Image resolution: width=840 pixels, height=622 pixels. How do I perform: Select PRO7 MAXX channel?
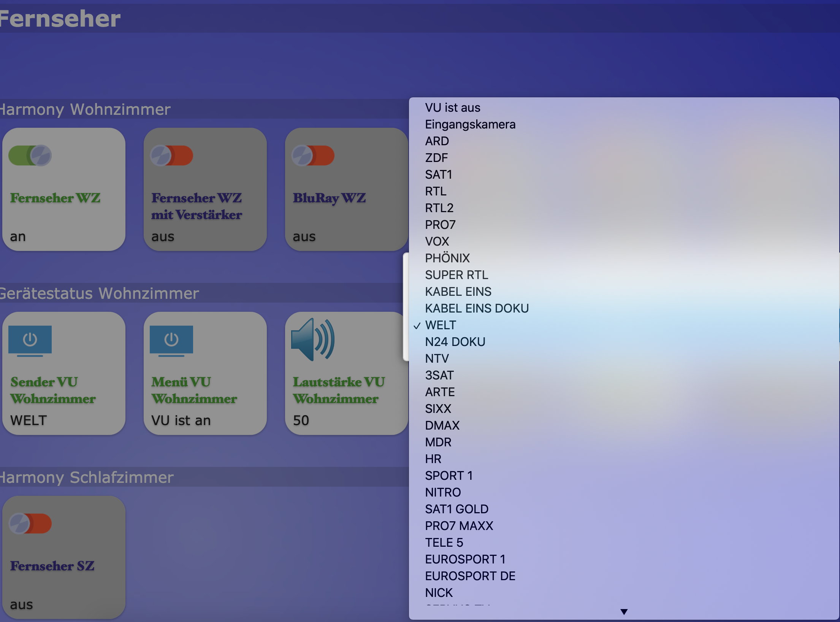pyautogui.click(x=624, y=526)
